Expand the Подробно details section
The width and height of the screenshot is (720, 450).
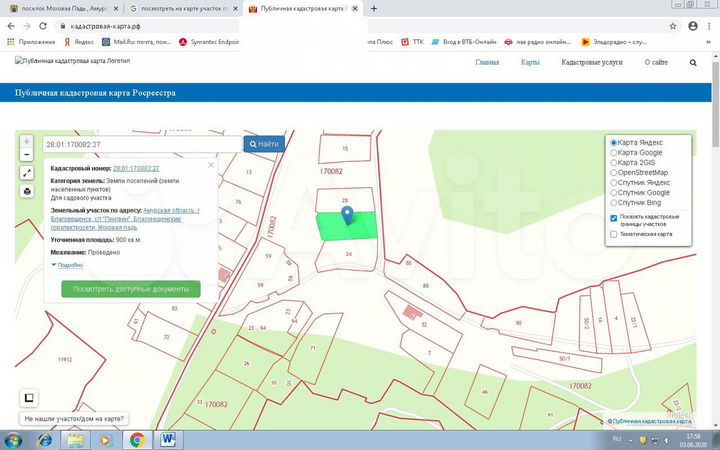(68, 265)
